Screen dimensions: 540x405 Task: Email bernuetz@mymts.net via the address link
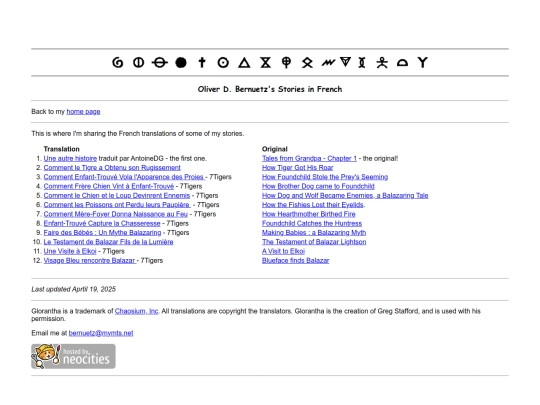click(101, 333)
